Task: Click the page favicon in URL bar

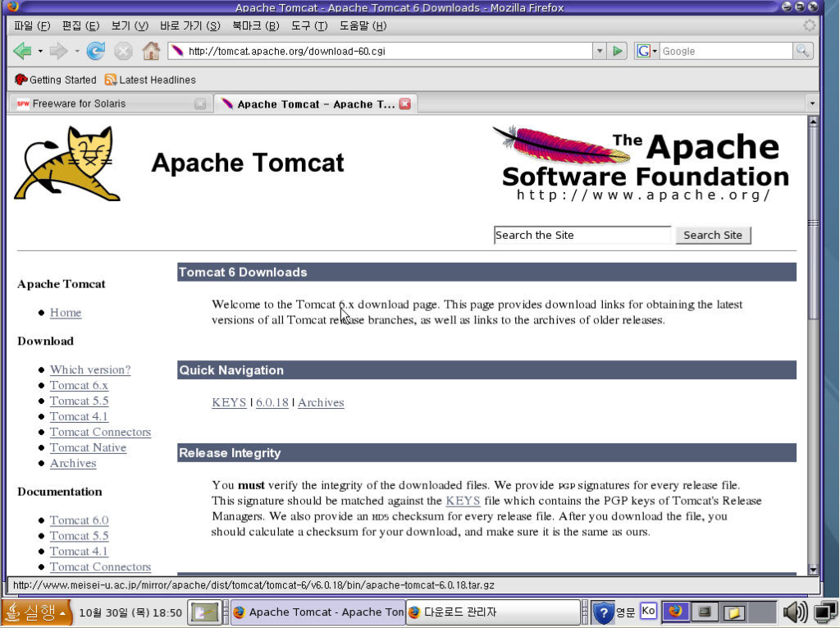Action: (x=177, y=51)
